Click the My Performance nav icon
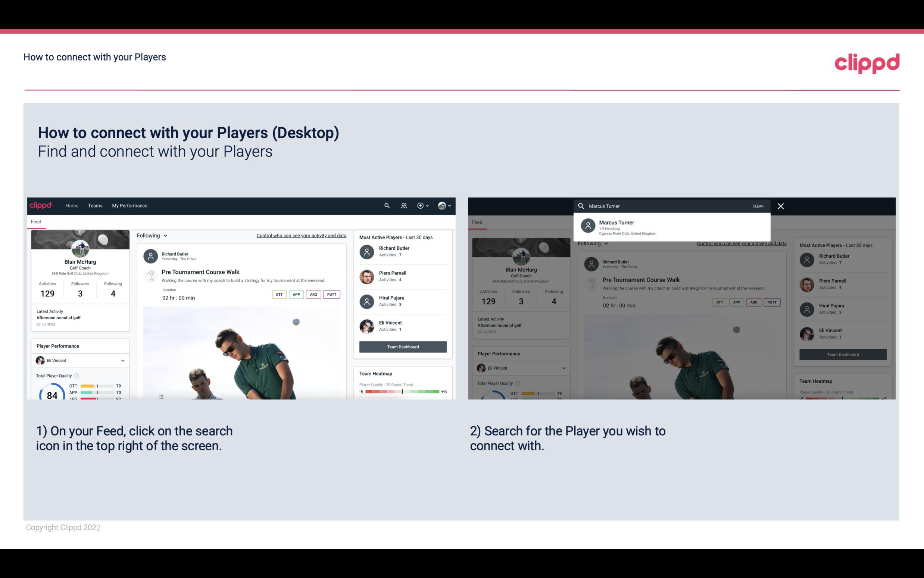The height and width of the screenshot is (578, 924). (130, 205)
